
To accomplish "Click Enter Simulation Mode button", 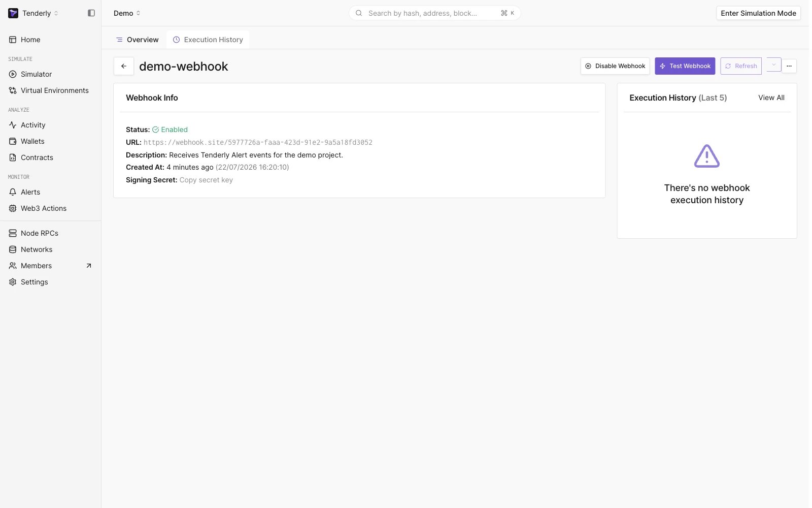I will tap(758, 13).
